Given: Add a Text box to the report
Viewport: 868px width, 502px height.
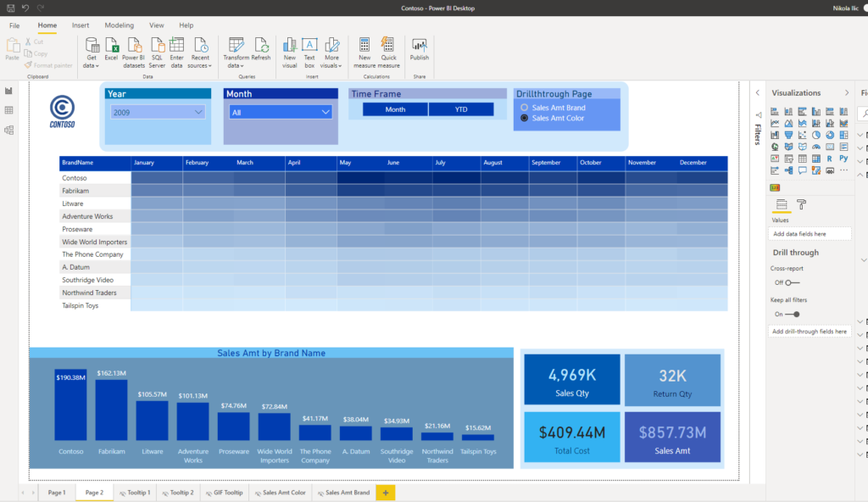Looking at the screenshot, I should [309, 53].
